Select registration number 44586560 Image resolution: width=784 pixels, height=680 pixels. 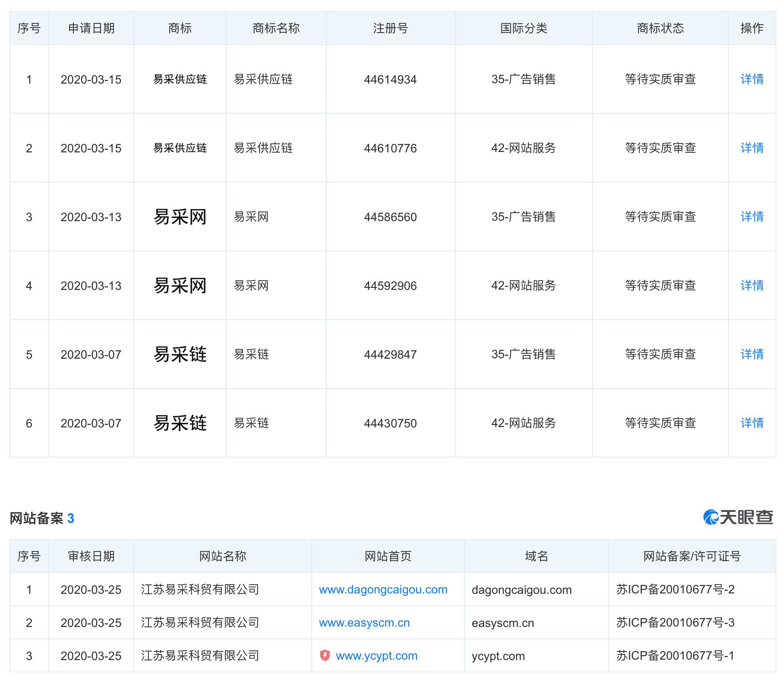pyautogui.click(x=390, y=217)
